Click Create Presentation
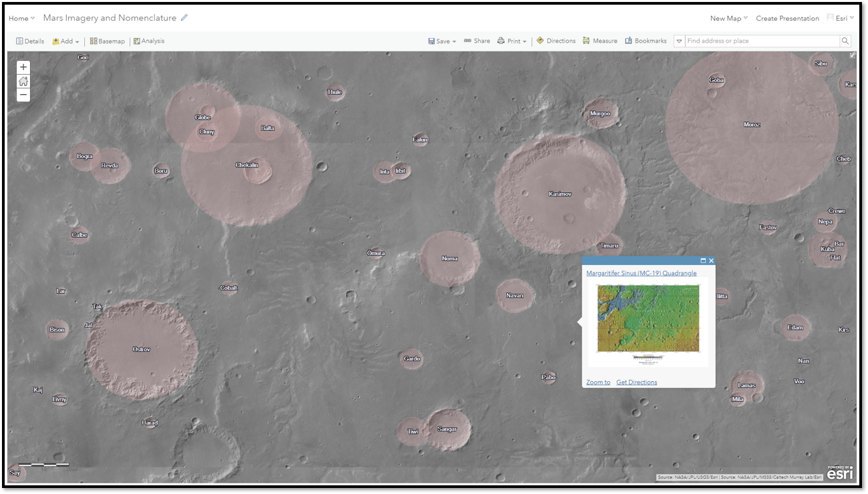Screen dimensions: 868x494 click(787, 19)
